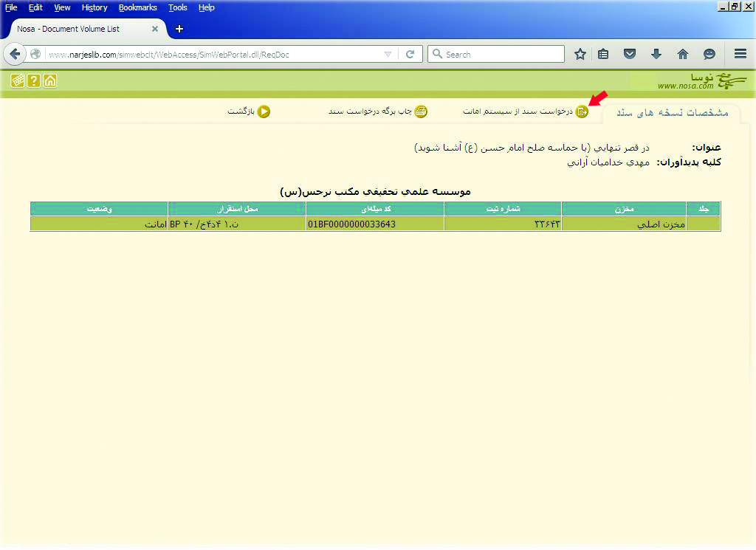Open the Edit menu
756x550 pixels.
click(x=35, y=7)
